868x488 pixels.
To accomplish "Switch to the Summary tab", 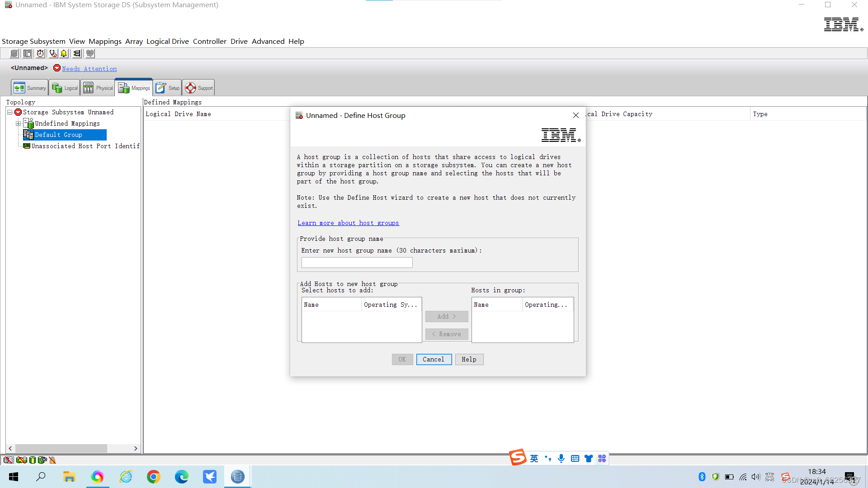I will (29, 87).
